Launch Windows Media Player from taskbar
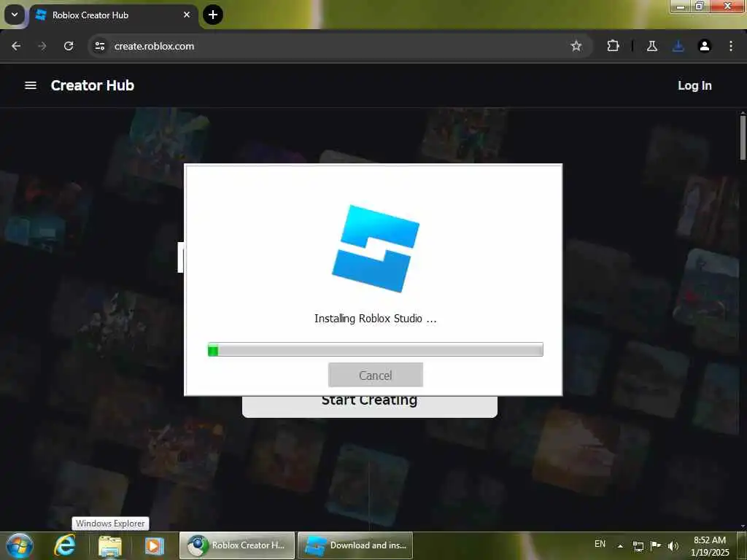The width and height of the screenshot is (747, 560). click(154, 545)
